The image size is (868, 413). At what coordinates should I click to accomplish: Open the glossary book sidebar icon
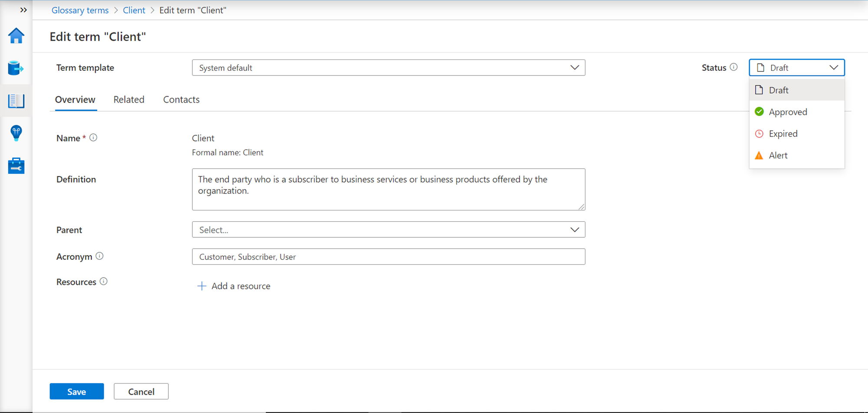pos(16,101)
